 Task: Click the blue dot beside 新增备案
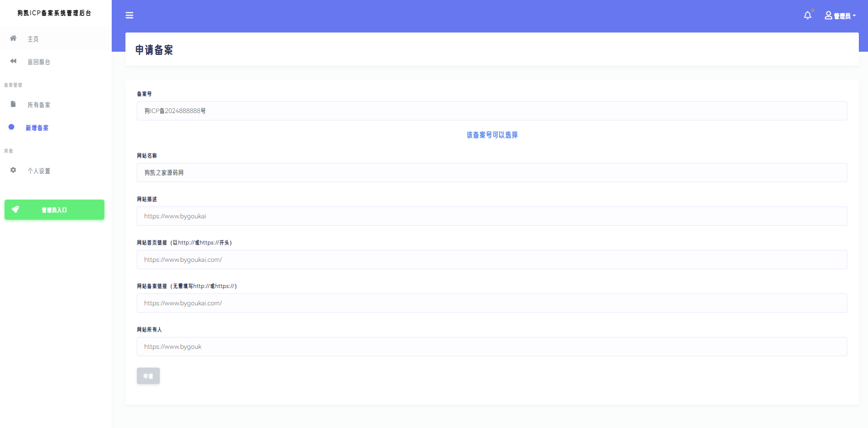pyautogui.click(x=11, y=127)
